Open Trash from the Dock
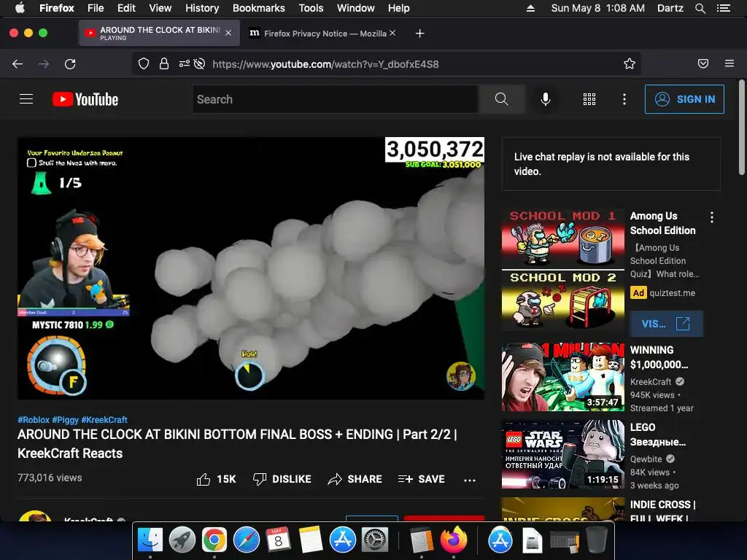Viewport: 747px width, 560px height. pos(597,540)
